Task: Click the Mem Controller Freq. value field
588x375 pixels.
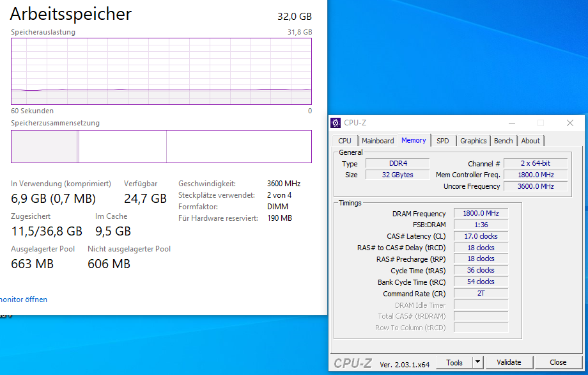Action: [536, 175]
